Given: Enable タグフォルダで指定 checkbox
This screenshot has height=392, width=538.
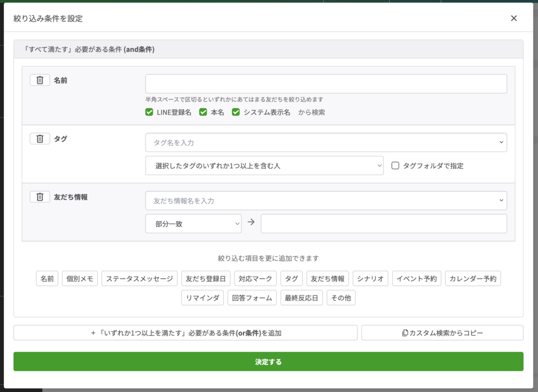Looking at the screenshot, I should (x=396, y=166).
